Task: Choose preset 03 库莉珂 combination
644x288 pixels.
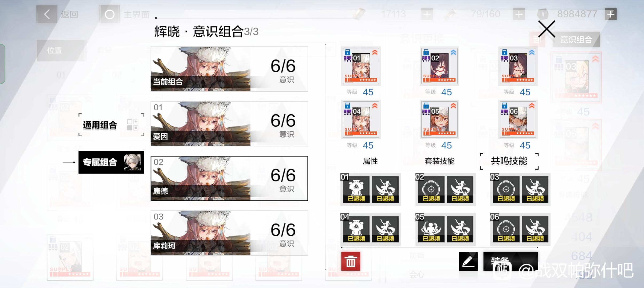Action: pos(229,233)
